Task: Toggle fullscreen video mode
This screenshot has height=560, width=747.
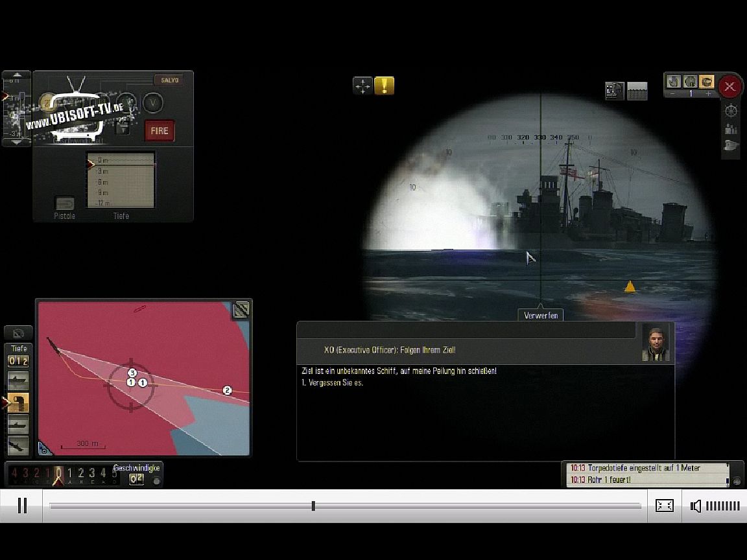Action: [664, 506]
